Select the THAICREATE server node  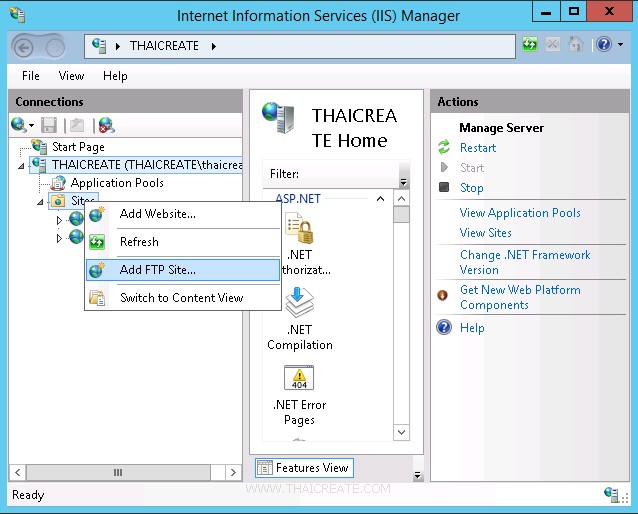tap(147, 165)
